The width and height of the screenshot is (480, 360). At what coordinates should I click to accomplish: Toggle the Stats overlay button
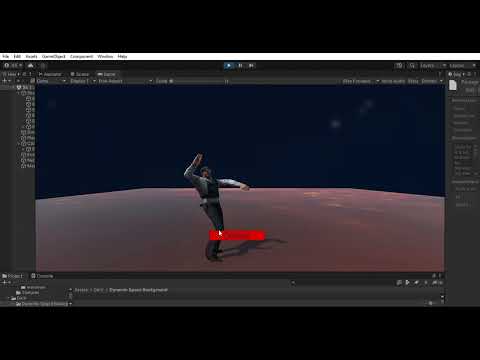pyautogui.click(x=413, y=81)
